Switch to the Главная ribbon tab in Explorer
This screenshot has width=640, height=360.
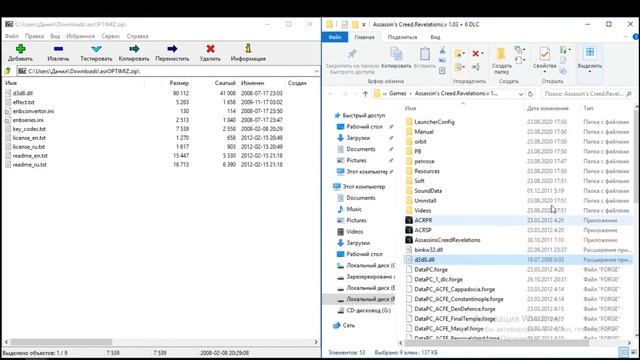pos(364,37)
